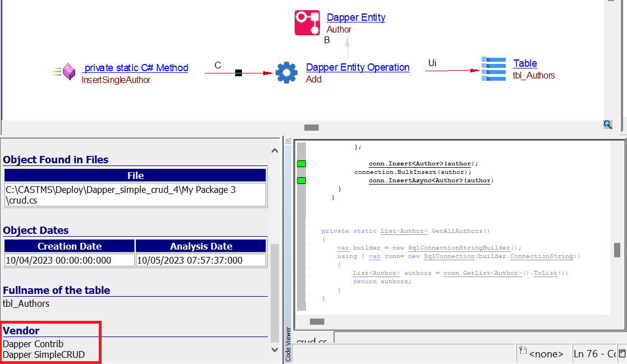
Task: Click the black link marker on the C arrow
Action: [239, 72]
